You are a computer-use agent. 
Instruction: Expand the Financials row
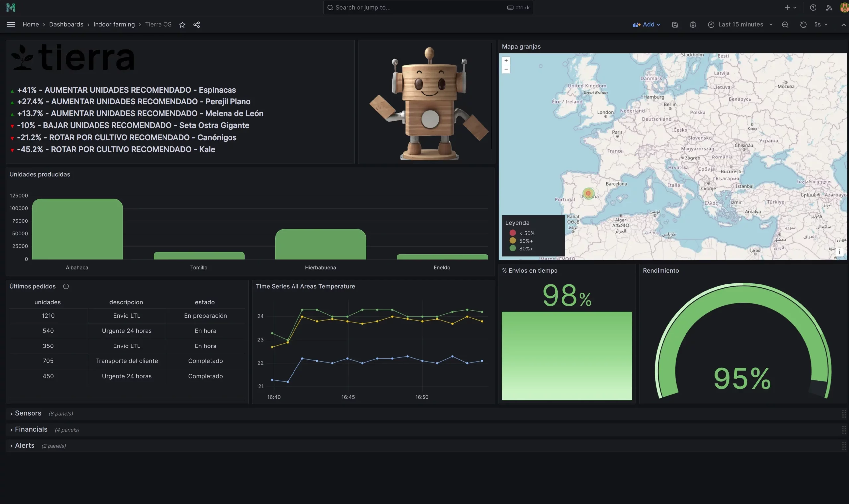click(x=31, y=429)
